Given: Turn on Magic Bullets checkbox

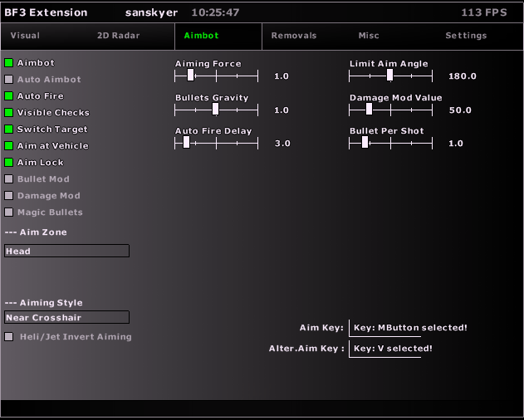Looking at the screenshot, I should [x=8, y=212].
